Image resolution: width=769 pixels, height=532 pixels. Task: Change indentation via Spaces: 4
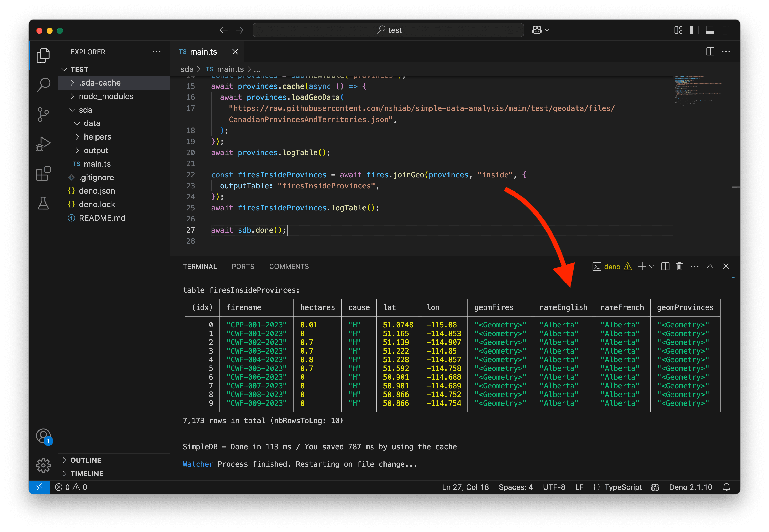click(516, 487)
